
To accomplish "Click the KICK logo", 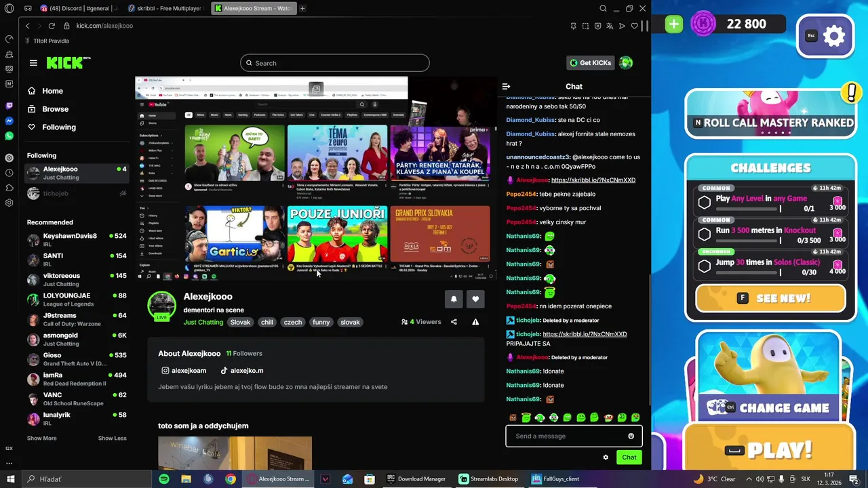I will (x=68, y=63).
